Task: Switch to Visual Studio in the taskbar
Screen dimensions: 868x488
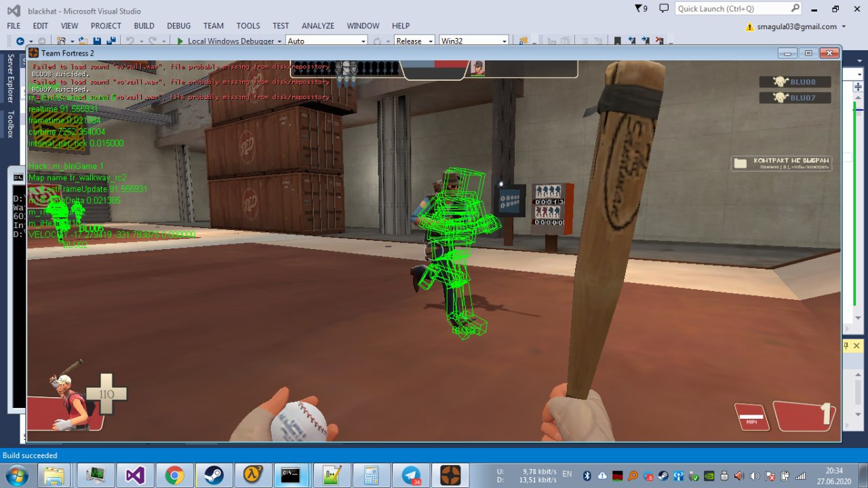Action: coord(134,475)
